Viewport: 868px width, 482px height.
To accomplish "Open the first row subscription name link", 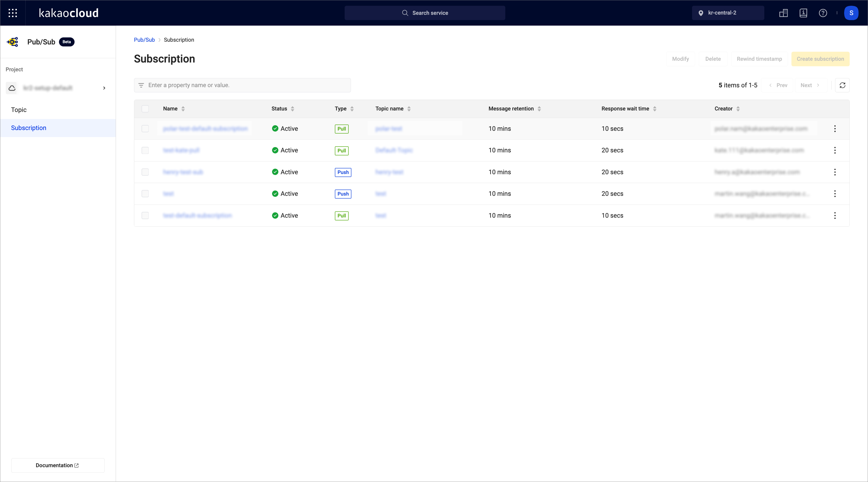I will pos(205,129).
